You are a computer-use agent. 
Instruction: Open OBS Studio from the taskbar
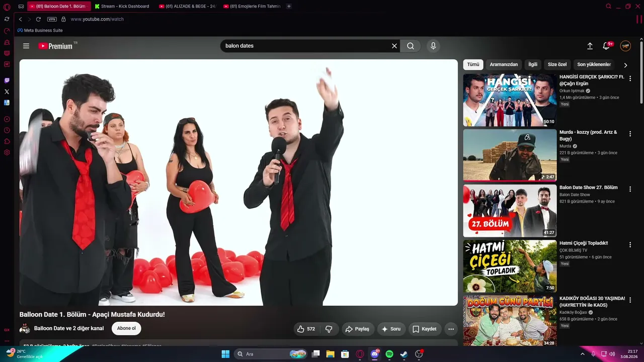pyautogui.click(x=419, y=354)
